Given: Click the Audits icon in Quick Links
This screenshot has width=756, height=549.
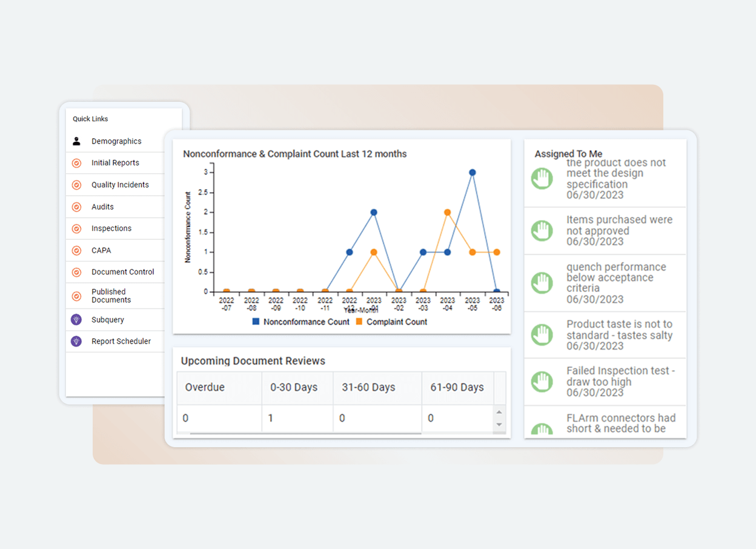Looking at the screenshot, I should coord(76,206).
